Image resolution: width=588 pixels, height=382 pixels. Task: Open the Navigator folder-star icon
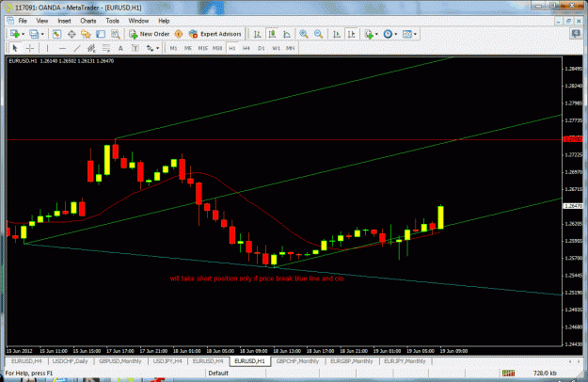(x=86, y=34)
